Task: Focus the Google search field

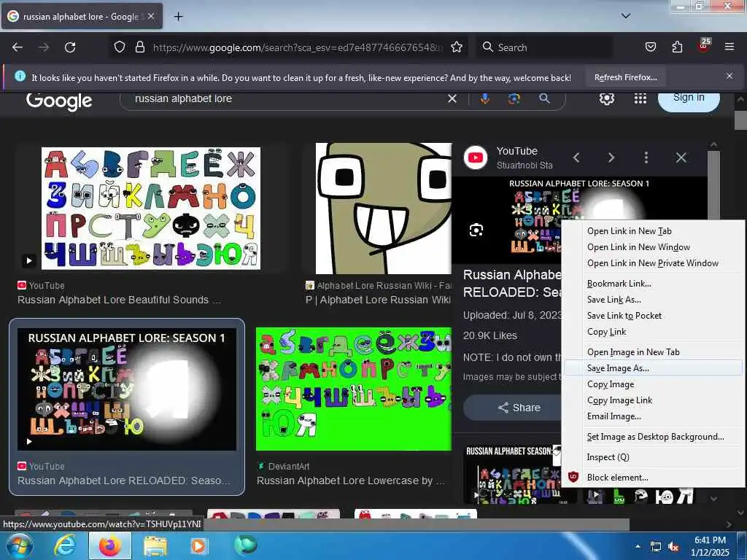Action: click(286, 98)
